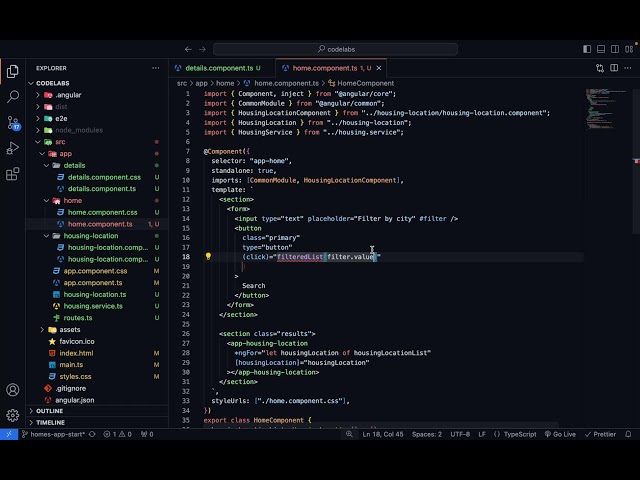Start Go Live server
The image size is (640, 480).
(x=560, y=434)
